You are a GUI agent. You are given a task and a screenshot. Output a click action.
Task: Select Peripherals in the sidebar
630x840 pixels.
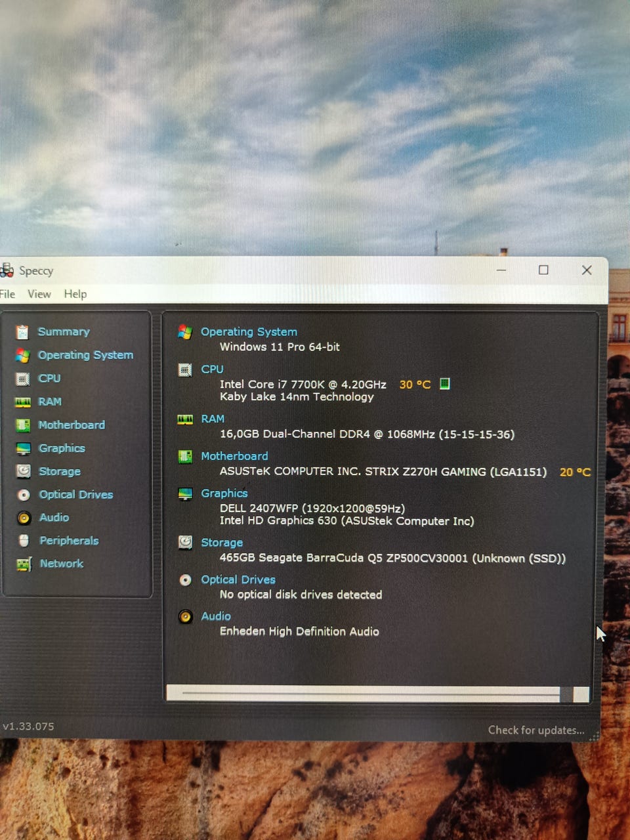[x=69, y=541]
